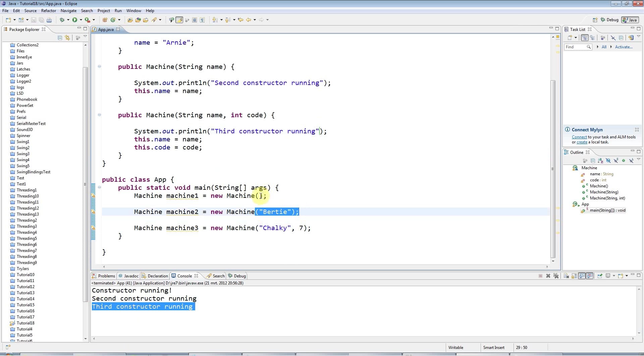Click the Back navigation yellow arrow
Screen dimensions: 644x356
tap(249, 20)
